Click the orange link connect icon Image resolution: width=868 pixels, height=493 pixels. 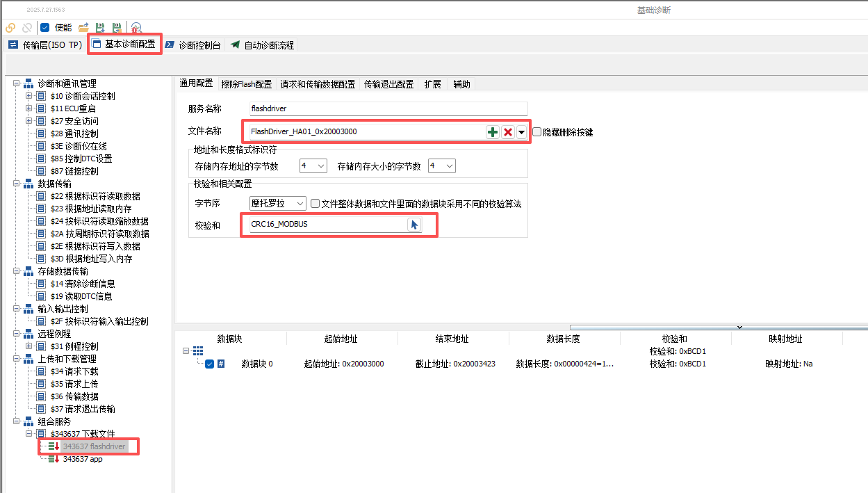coord(10,28)
